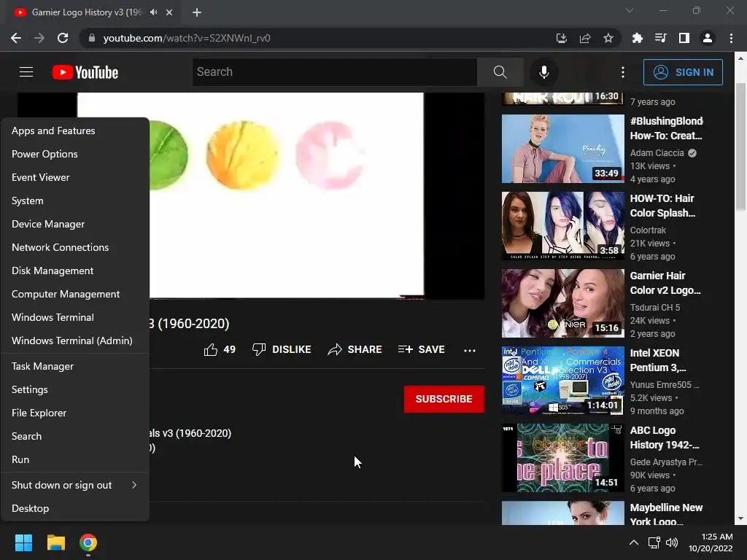This screenshot has width=747, height=560.
Task: Click the Adam Ciaccia channel name
Action: (657, 153)
